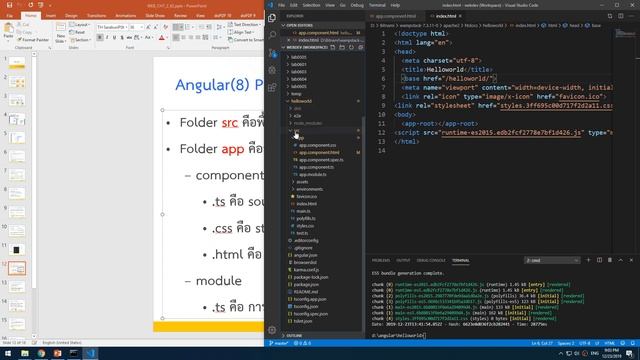The width and height of the screenshot is (640, 360).
Task: Open the Insert tab in PowerPoint
Action: coord(51,16)
